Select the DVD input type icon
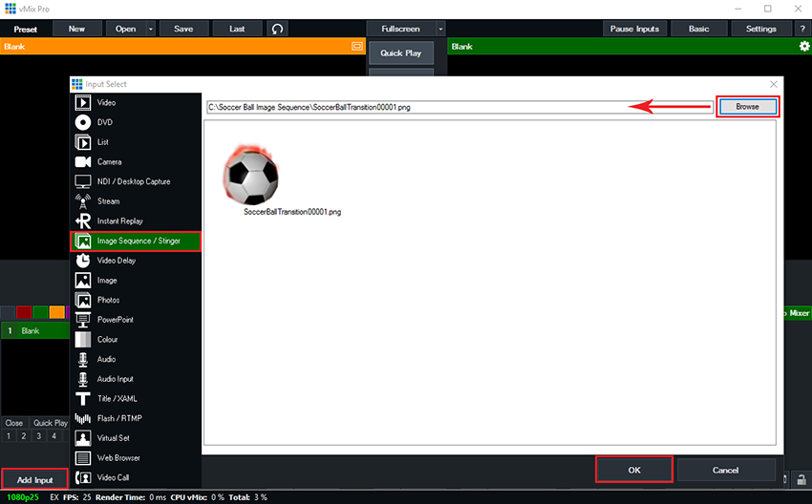812x504 pixels. 82,122
